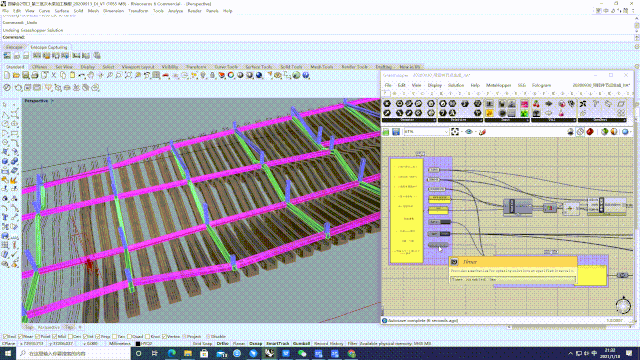Click the blue Help question mark icon
640x360 pixels.
(306, 76)
